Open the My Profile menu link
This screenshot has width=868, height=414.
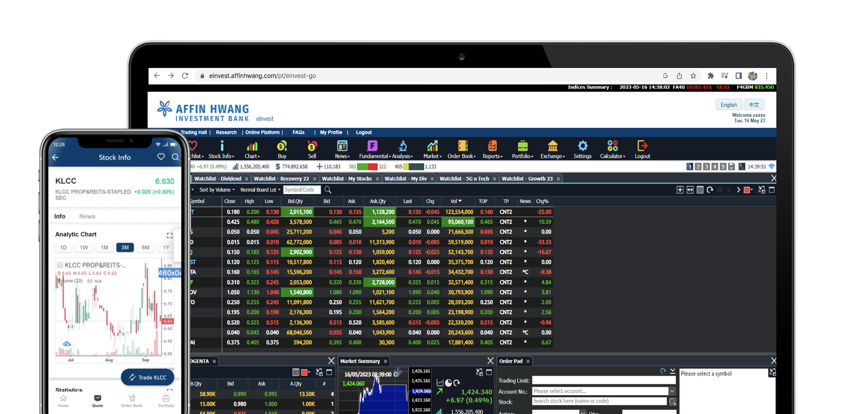click(331, 133)
